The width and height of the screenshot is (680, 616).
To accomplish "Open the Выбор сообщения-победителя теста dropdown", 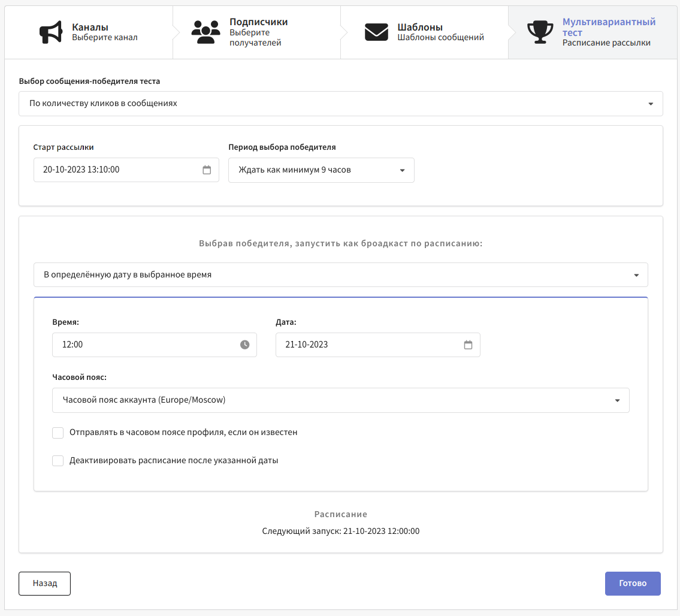I will click(x=340, y=104).
